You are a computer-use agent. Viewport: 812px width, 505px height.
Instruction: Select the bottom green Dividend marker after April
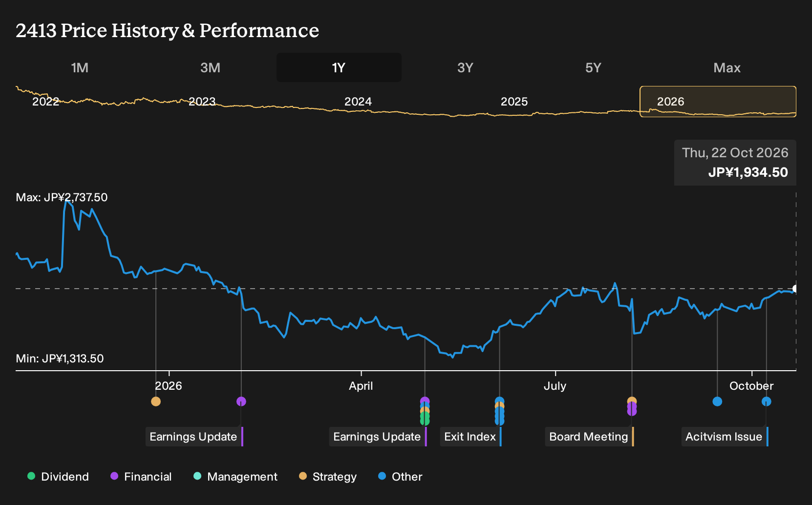coord(425,421)
